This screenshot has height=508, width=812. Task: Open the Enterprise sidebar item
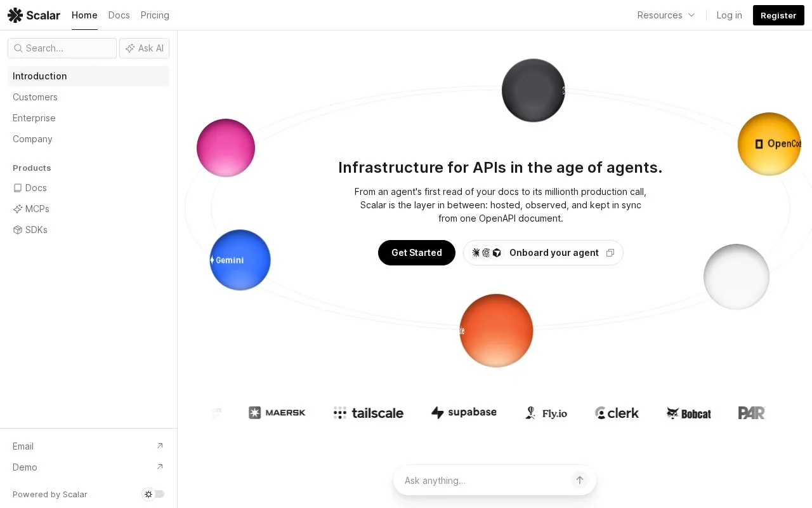(x=88, y=118)
